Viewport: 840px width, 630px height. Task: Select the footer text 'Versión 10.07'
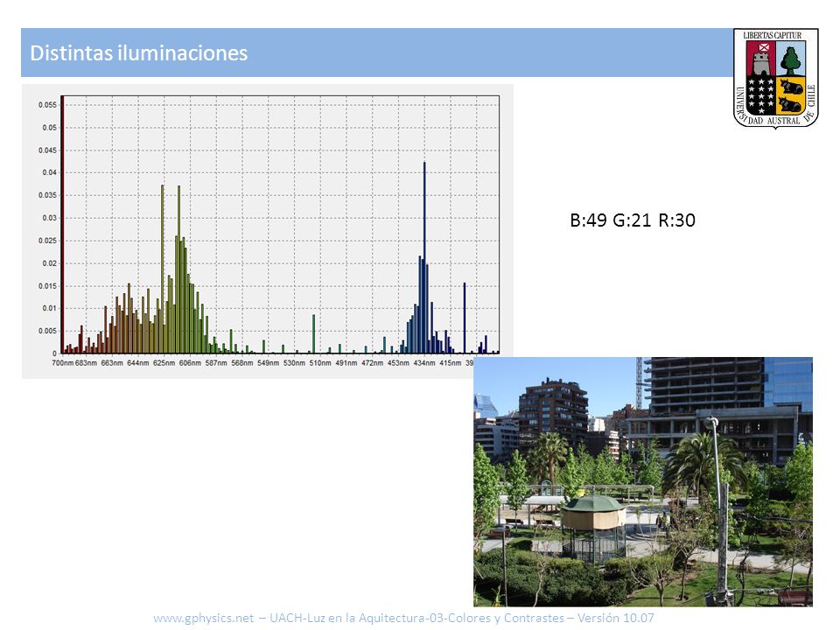tap(615, 618)
